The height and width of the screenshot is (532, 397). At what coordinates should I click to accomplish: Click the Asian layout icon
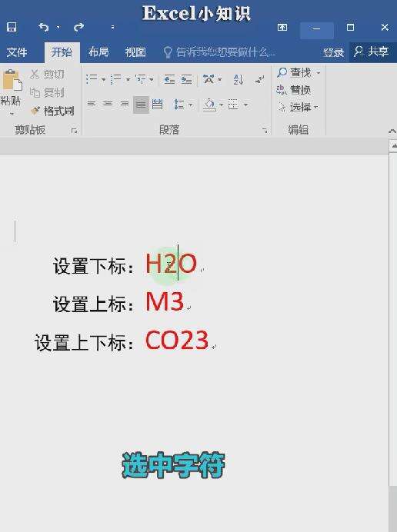(x=209, y=79)
